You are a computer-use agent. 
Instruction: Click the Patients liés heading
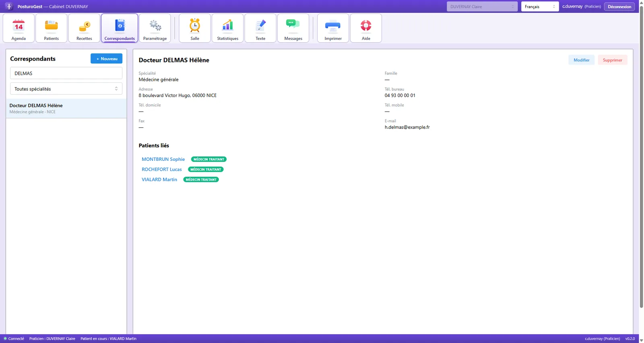[x=154, y=146]
